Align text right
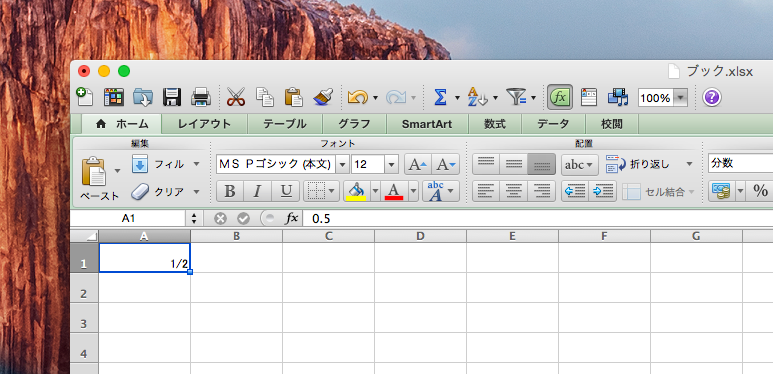The height and width of the screenshot is (374, 773). tap(541, 191)
